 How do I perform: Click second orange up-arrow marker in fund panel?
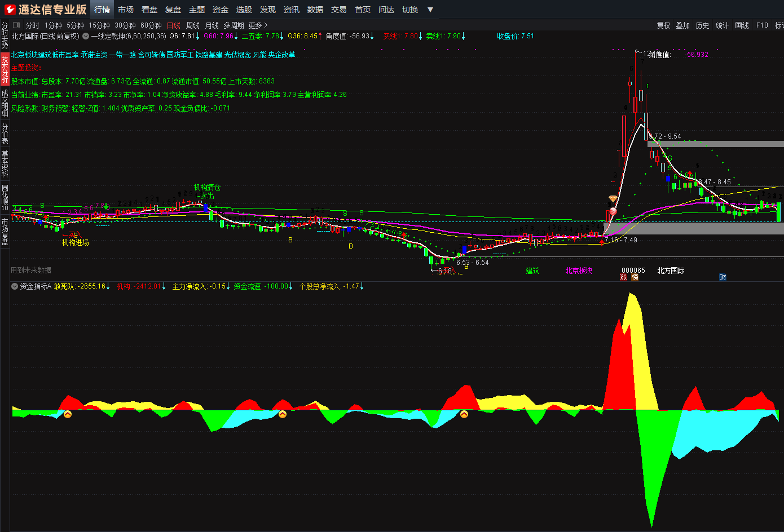point(283,414)
